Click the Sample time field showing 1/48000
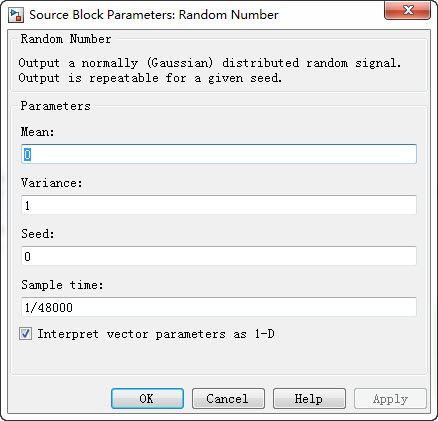 coord(219,307)
